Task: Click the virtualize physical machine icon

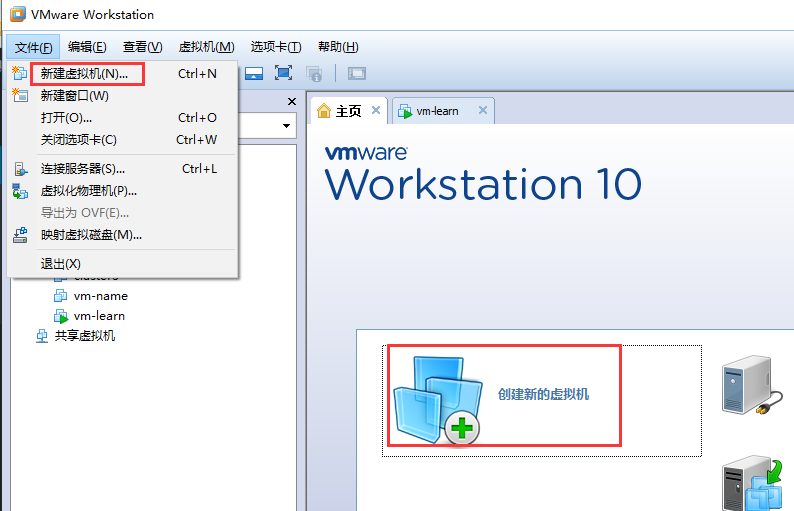Action: click(x=20, y=191)
